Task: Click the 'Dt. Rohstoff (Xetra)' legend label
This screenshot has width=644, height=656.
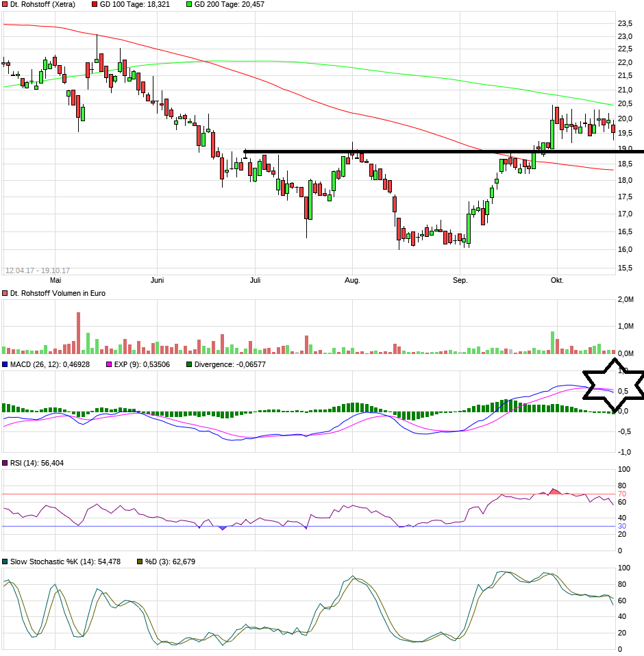Action: coord(42,4)
